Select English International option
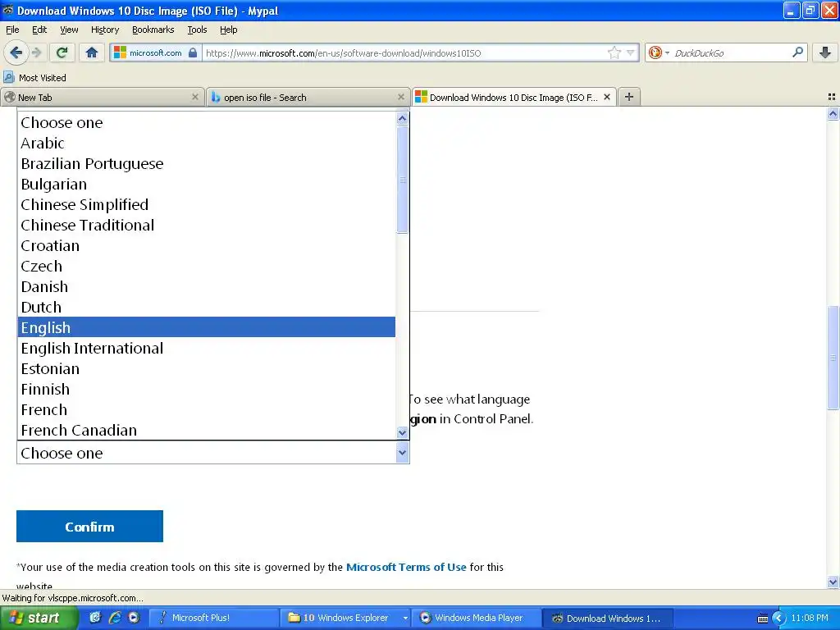The image size is (840, 630). 207,348
